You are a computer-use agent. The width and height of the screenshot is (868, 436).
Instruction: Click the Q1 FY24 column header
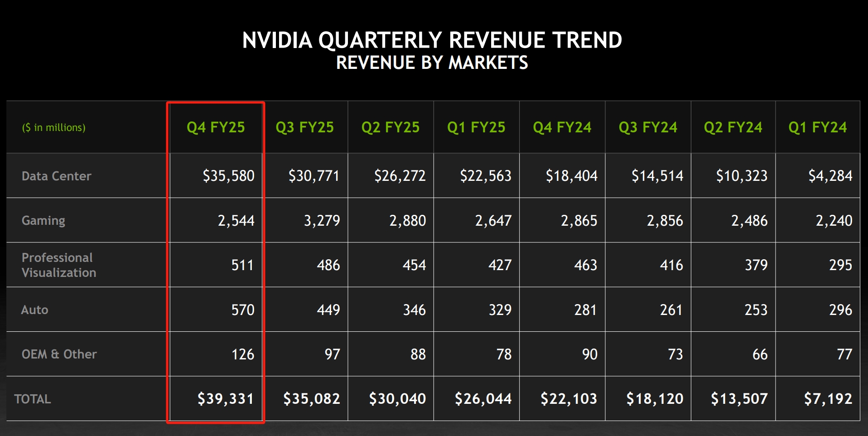[x=817, y=127]
